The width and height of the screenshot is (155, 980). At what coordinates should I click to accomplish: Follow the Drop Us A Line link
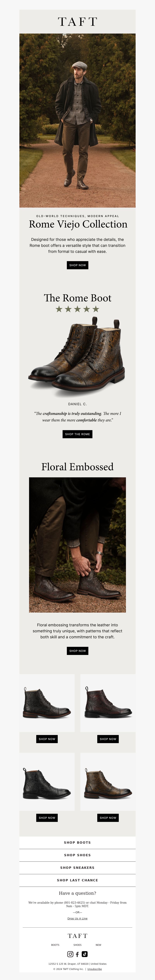(77, 918)
